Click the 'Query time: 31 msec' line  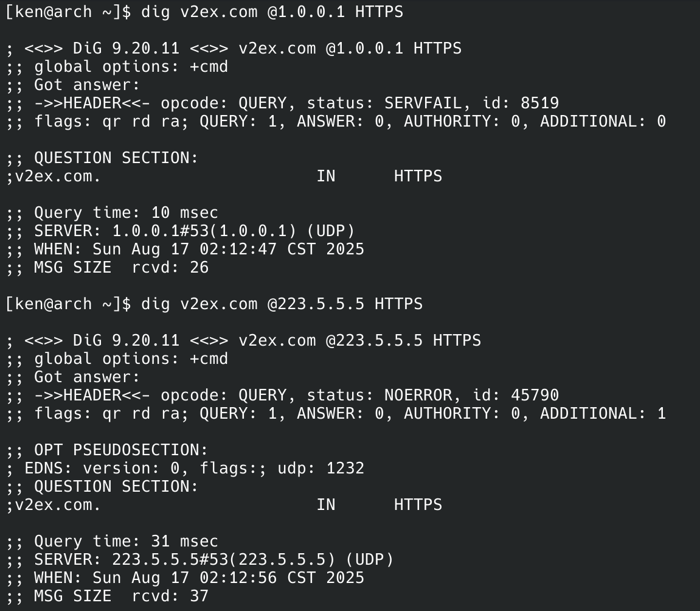pos(126,542)
